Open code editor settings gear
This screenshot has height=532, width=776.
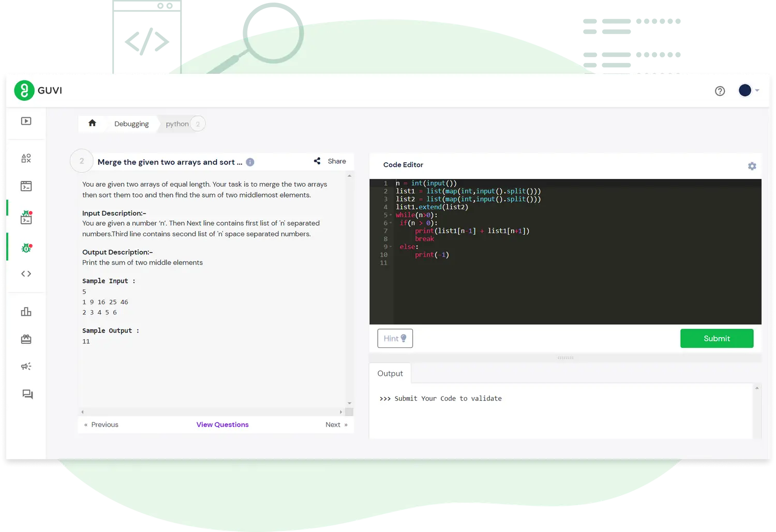(x=752, y=166)
